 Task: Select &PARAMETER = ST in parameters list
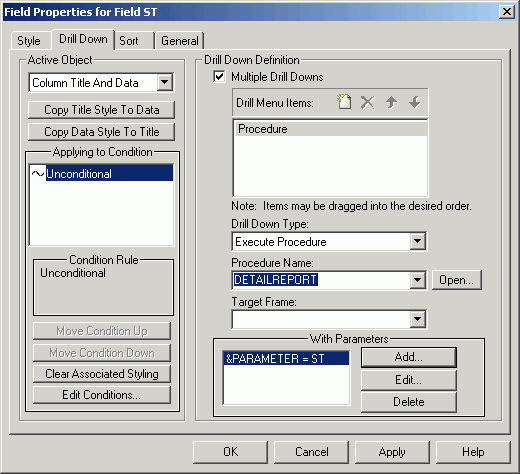(x=286, y=359)
